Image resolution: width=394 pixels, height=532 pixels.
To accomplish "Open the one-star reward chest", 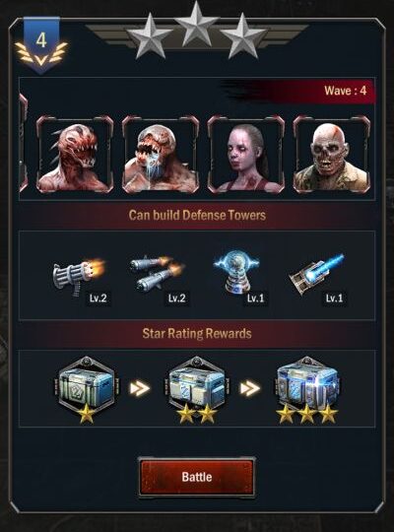I will (87, 389).
